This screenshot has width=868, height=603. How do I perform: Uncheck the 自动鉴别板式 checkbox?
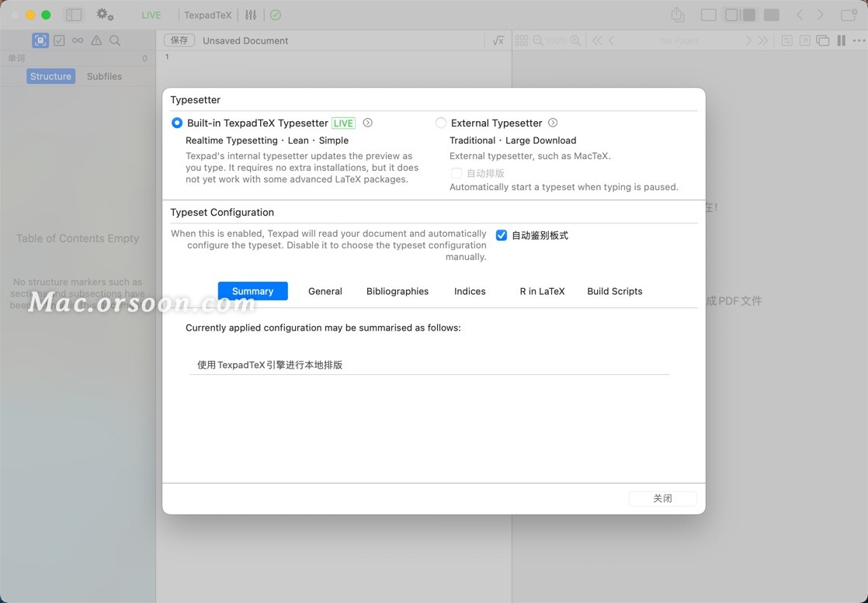502,234
